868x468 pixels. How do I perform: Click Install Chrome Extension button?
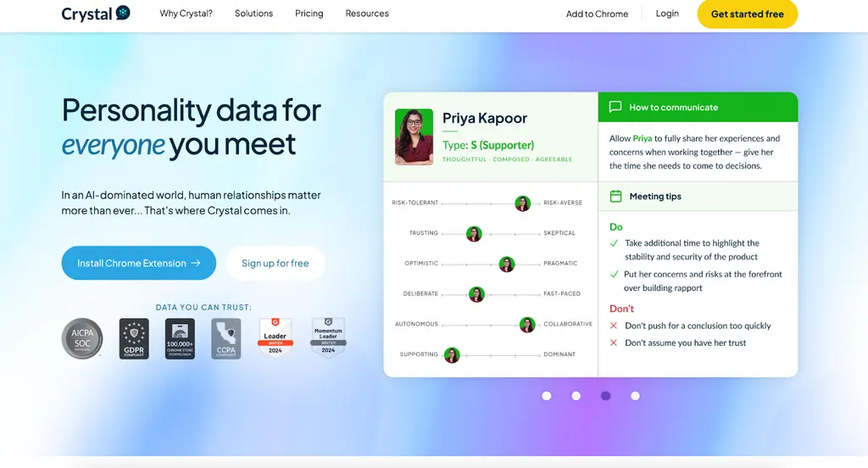[x=138, y=263]
